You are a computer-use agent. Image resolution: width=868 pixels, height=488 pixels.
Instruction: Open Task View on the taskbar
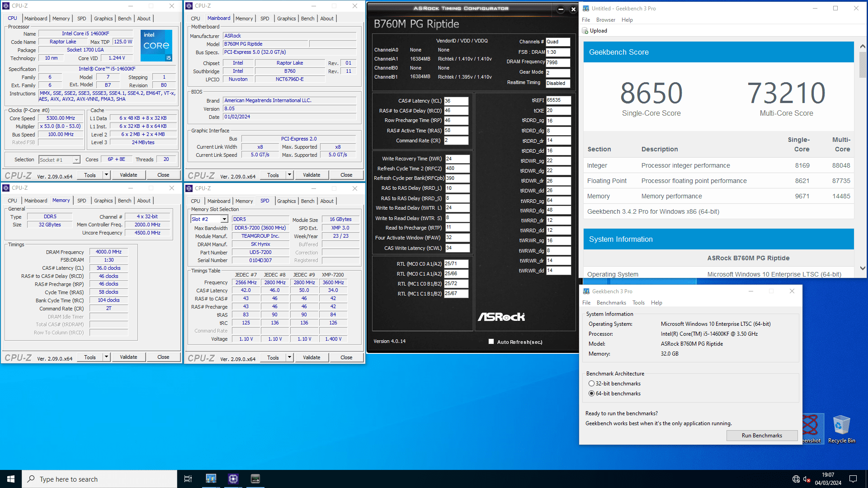tap(188, 479)
